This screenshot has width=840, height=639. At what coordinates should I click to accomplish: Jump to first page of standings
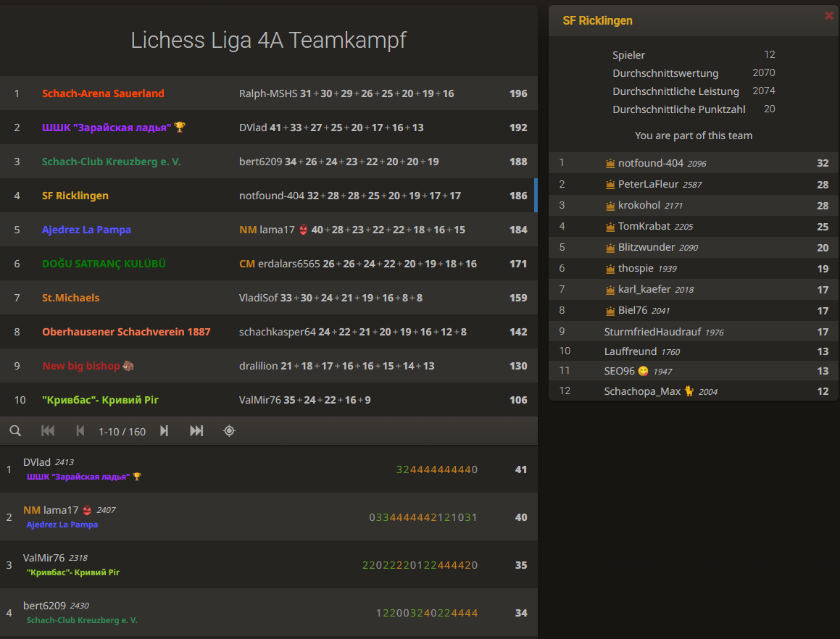tap(48, 431)
